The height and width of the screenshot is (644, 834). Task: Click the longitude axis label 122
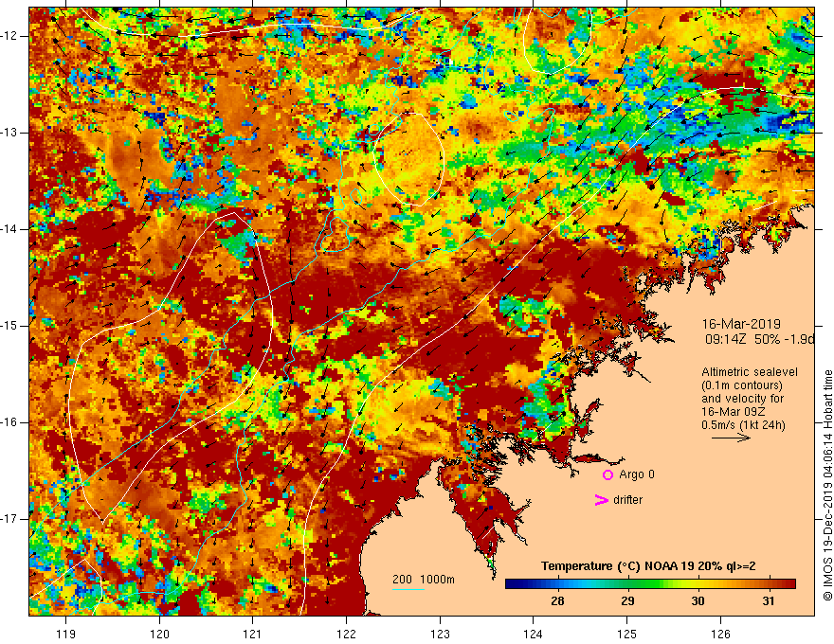(x=346, y=634)
